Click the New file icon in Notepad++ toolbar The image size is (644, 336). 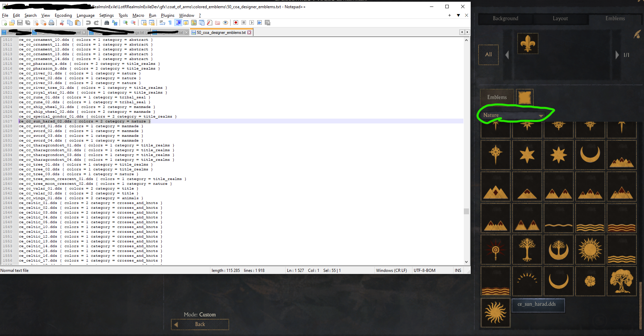(x=4, y=23)
